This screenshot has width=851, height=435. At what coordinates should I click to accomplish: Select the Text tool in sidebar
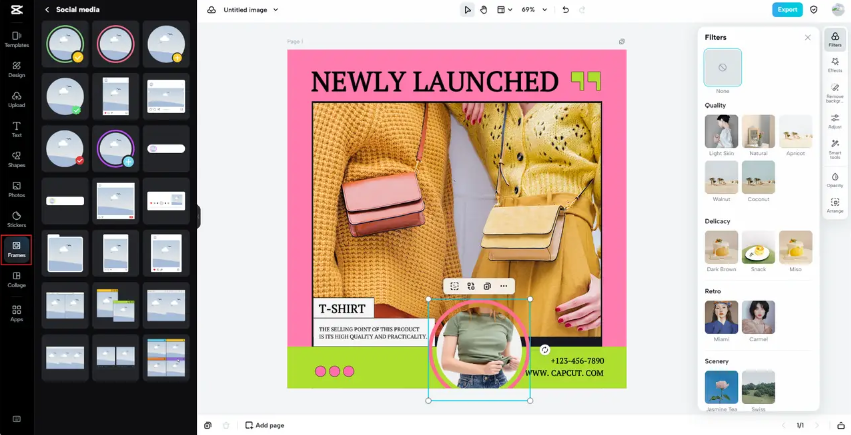coord(16,129)
